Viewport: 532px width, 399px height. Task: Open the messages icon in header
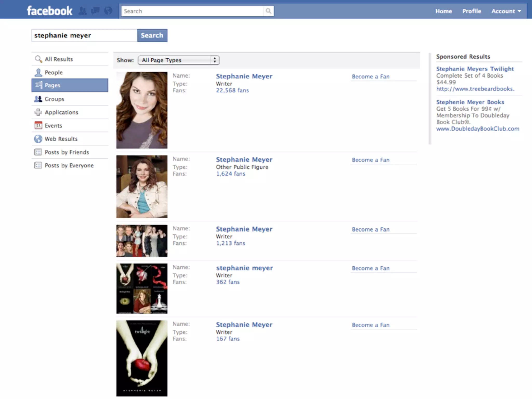pyautogui.click(x=95, y=11)
